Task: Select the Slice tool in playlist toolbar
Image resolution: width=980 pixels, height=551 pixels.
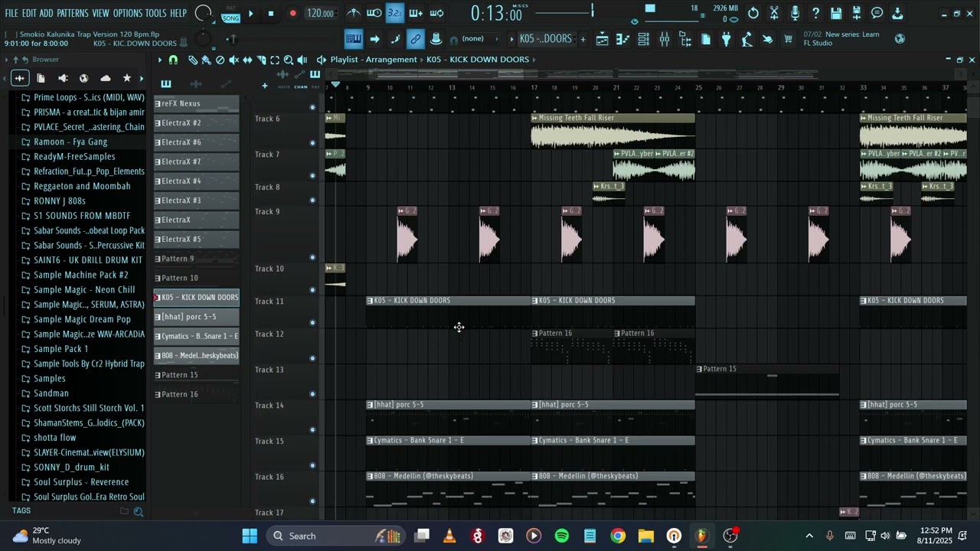Action: click(261, 60)
